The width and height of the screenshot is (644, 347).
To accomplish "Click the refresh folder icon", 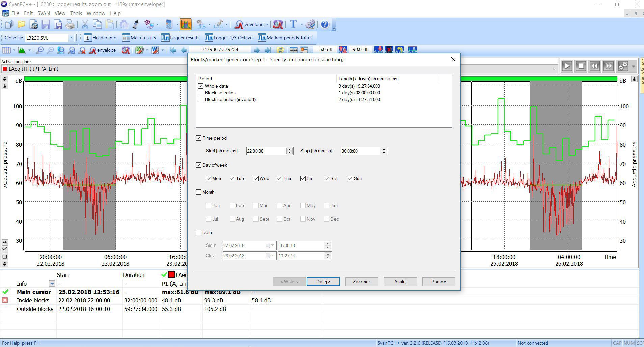I will coord(280,50).
